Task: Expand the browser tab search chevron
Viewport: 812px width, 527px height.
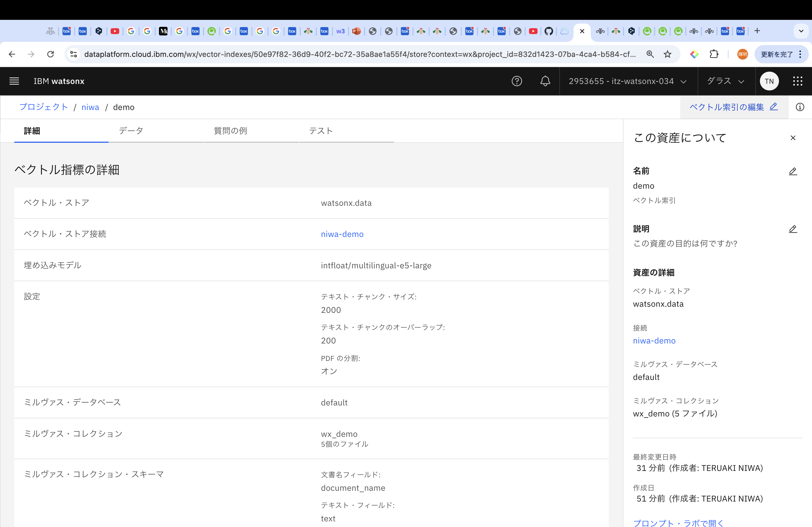Action: coord(801,31)
